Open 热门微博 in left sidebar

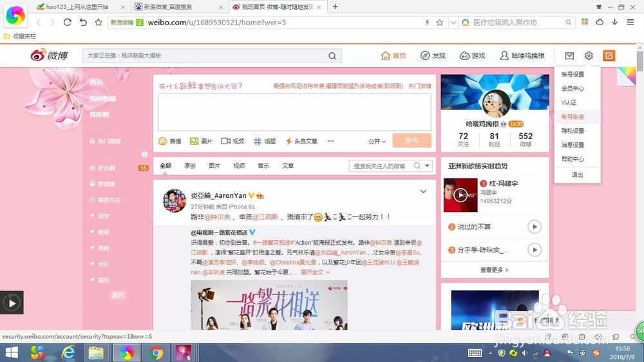point(105,141)
